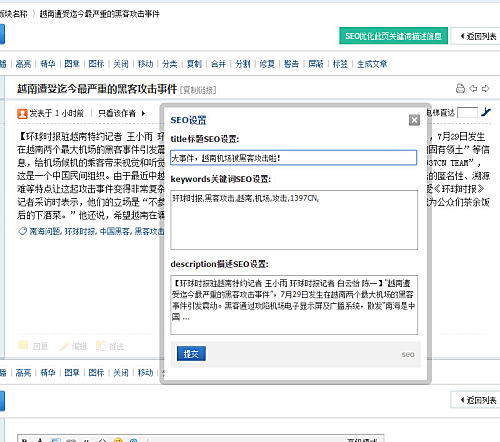Click the SEO optimize page keywords button
The image size is (500, 442).
pyautogui.click(x=393, y=36)
